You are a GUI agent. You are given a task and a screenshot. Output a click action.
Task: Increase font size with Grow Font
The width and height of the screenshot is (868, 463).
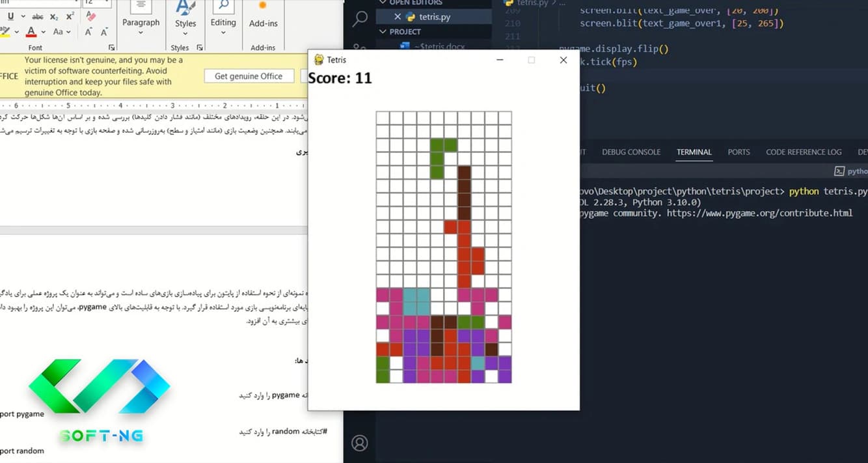pyautogui.click(x=88, y=31)
